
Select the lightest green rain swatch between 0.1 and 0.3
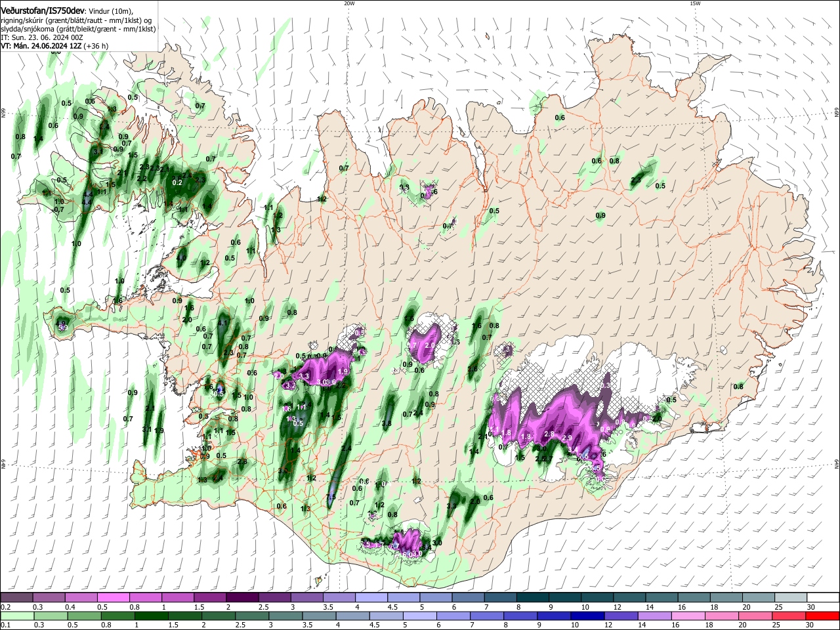point(17,616)
